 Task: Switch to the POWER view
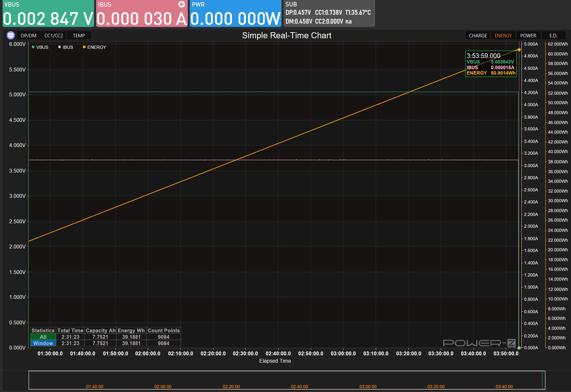[528, 35]
